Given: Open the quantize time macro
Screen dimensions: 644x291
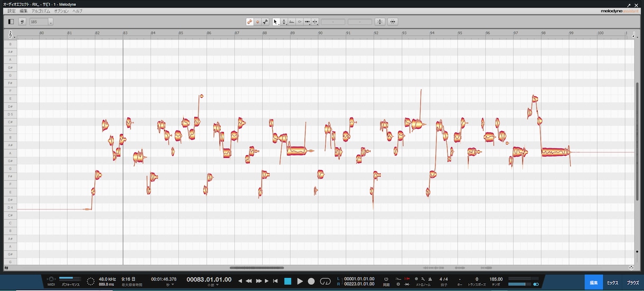Looking at the screenshot, I should pyautogui.click(x=393, y=22).
